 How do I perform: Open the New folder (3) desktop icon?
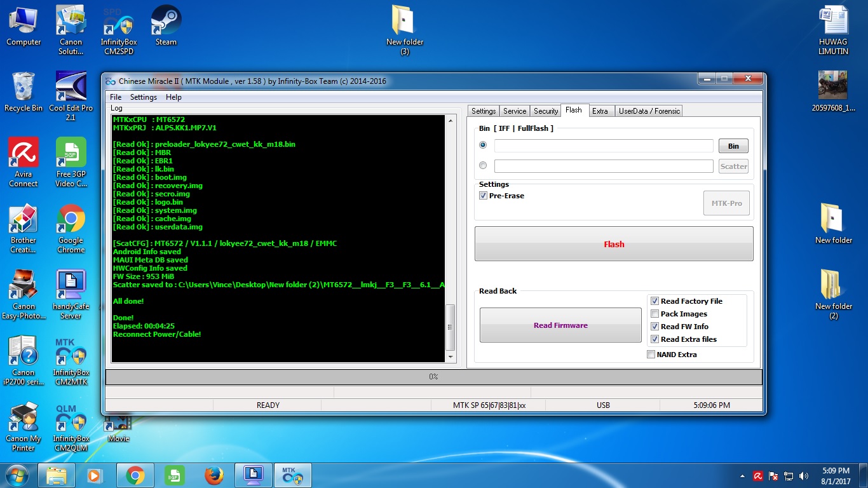pos(405,30)
